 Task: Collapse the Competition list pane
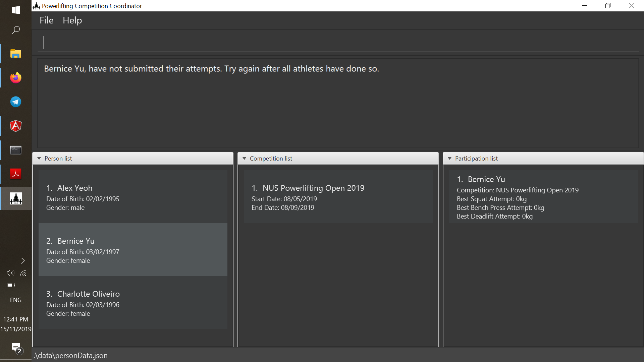245,159
